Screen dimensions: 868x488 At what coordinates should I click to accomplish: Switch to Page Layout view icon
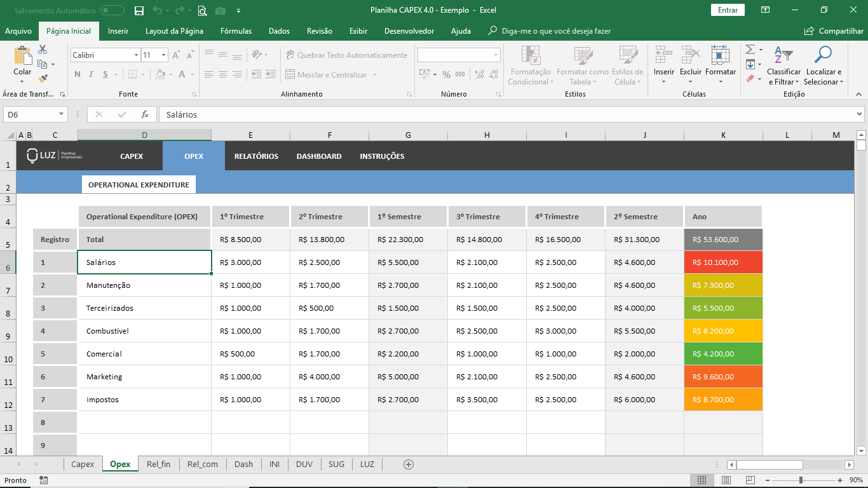tap(726, 480)
